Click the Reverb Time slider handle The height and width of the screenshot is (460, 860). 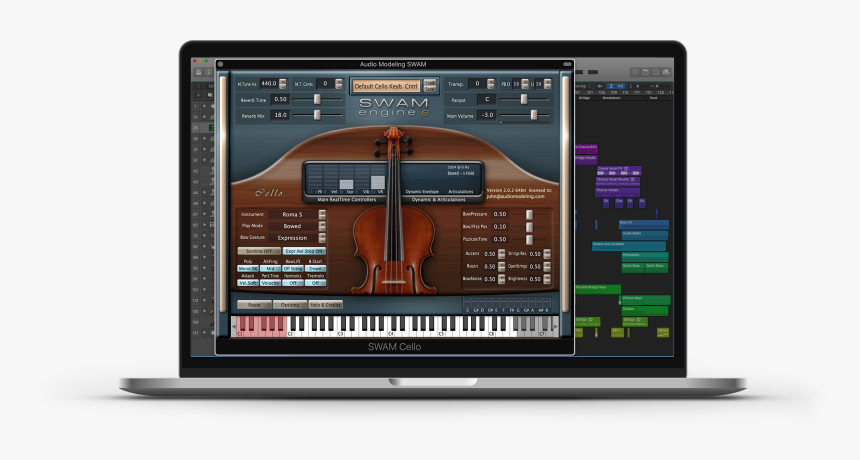tap(317, 99)
